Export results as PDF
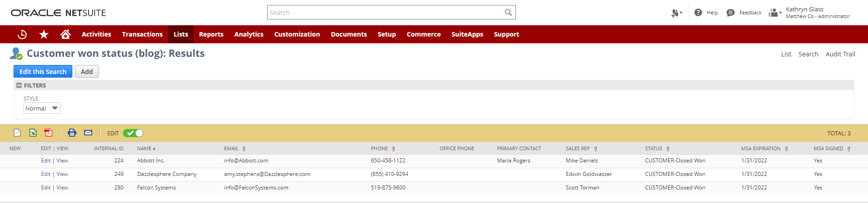 (x=48, y=133)
